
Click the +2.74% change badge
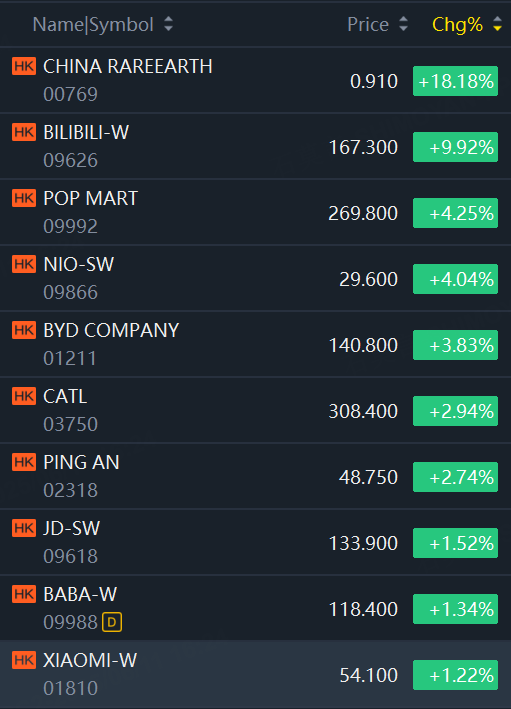[x=455, y=477]
